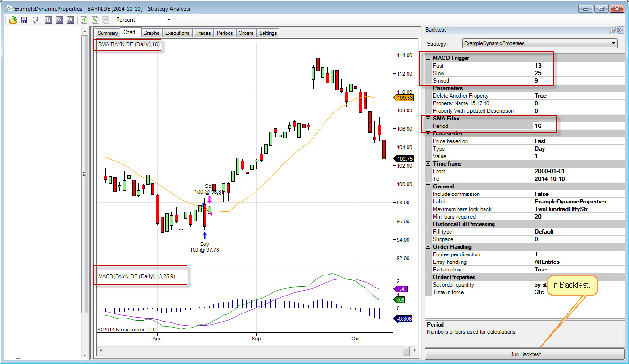This screenshot has width=629, height=364.
Task: Collapse the General section
Action: click(428, 186)
